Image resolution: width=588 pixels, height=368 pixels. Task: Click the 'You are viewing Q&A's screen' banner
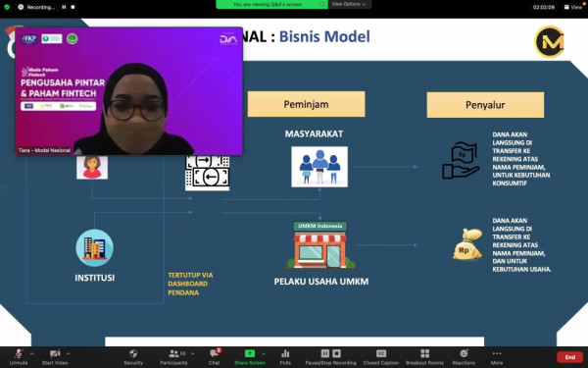click(271, 4)
